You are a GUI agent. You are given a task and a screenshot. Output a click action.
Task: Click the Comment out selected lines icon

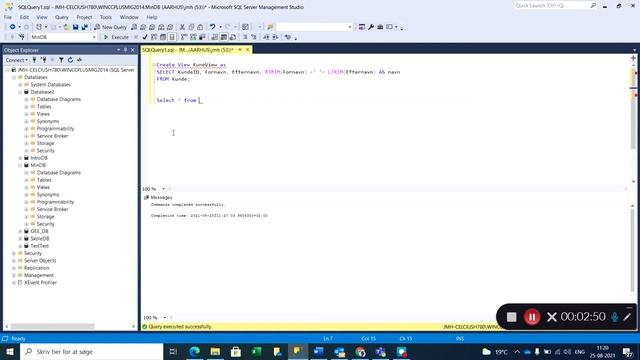(245, 37)
